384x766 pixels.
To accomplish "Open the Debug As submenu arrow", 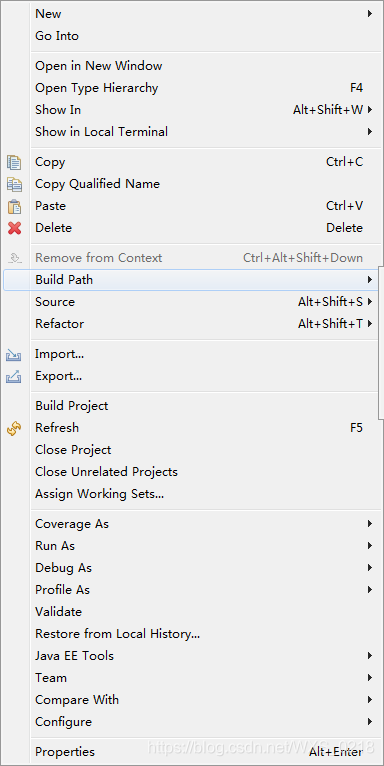I will [370, 568].
